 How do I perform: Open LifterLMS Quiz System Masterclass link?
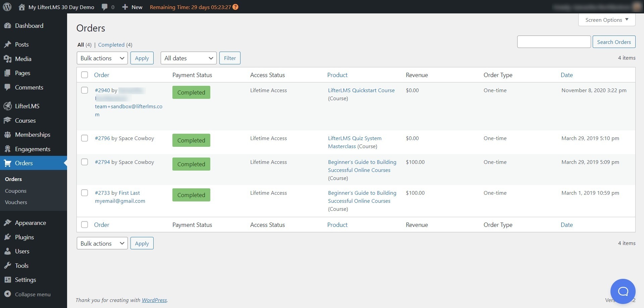(355, 142)
